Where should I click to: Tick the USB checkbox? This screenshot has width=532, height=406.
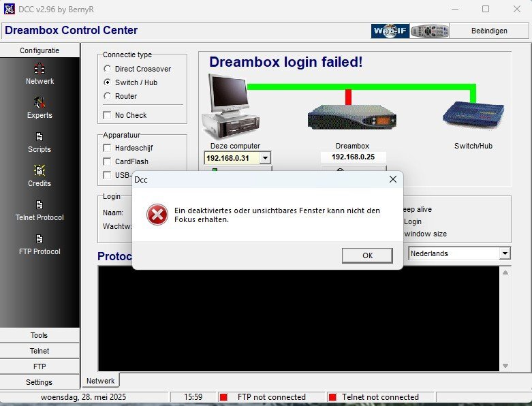[107, 175]
